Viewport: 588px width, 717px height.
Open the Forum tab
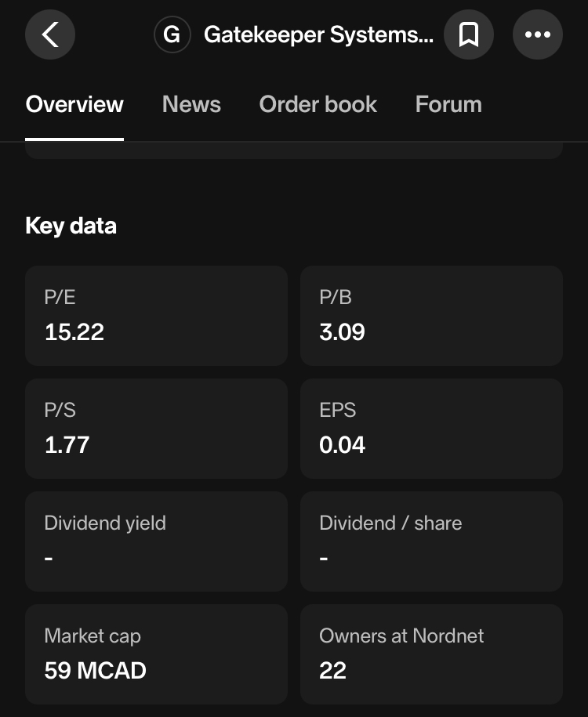coord(448,104)
